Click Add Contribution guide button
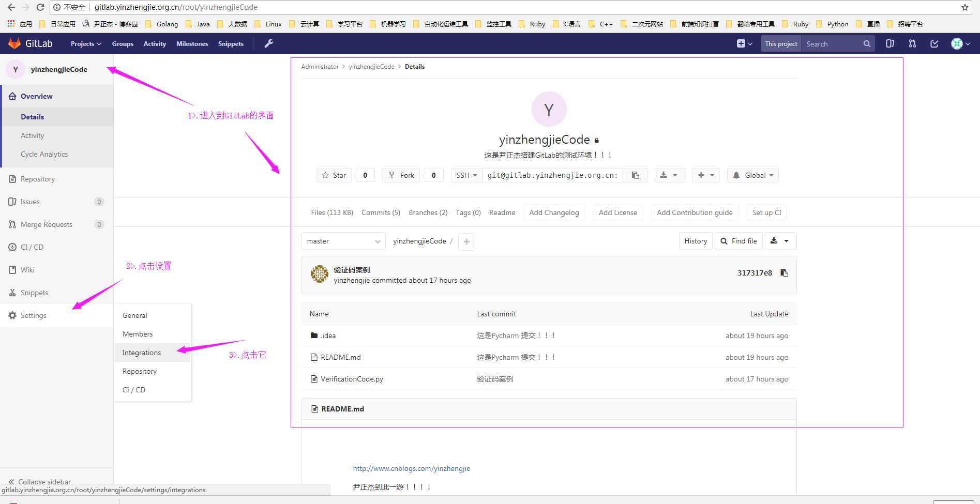The width and height of the screenshot is (980, 504). point(695,212)
